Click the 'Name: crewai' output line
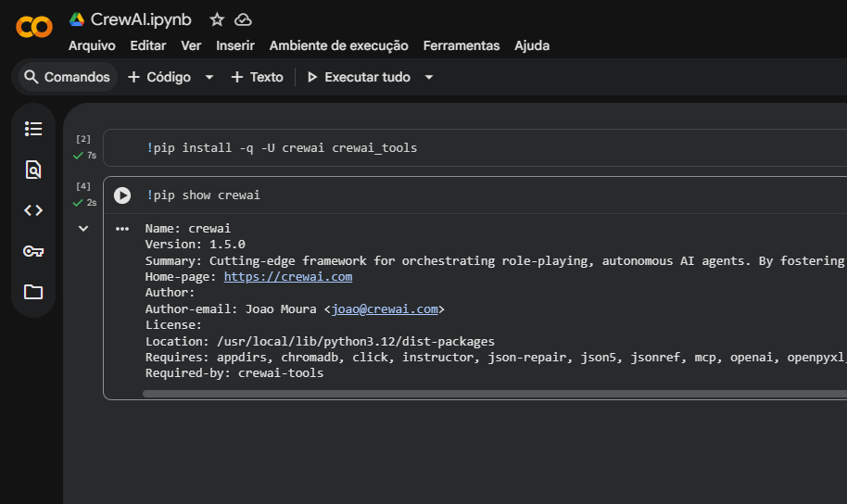The height and width of the screenshot is (504, 847). pos(188,229)
